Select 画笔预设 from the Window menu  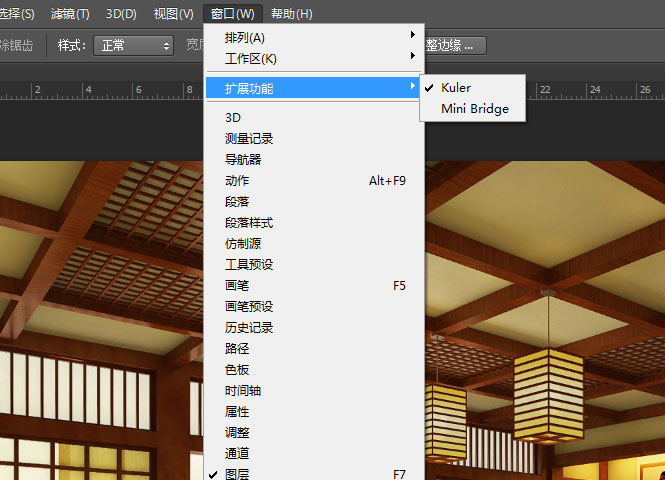tap(249, 306)
